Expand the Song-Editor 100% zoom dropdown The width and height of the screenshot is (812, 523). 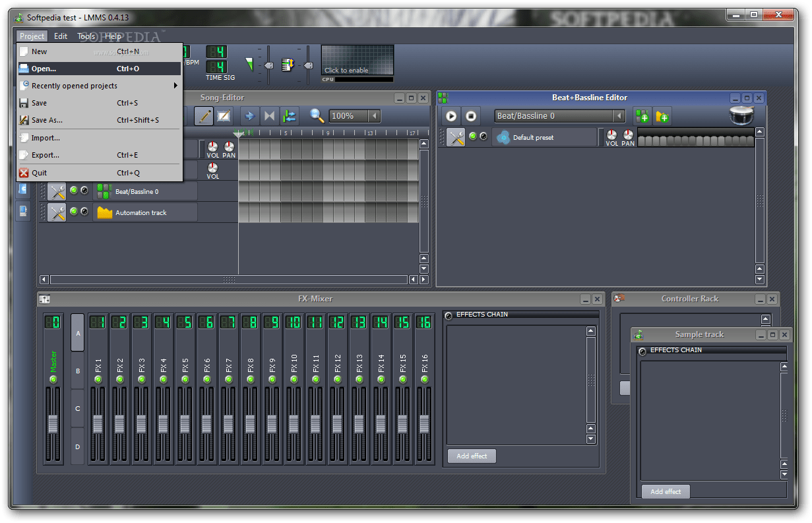(374, 116)
